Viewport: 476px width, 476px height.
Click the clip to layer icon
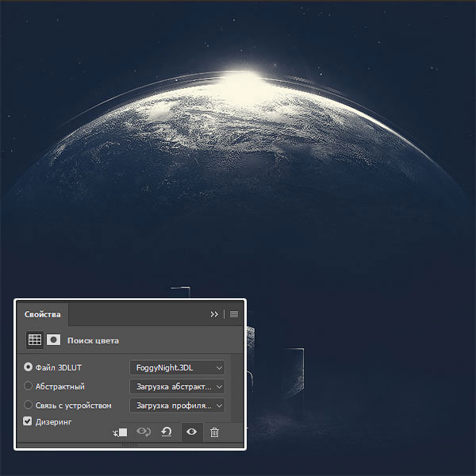click(x=120, y=432)
